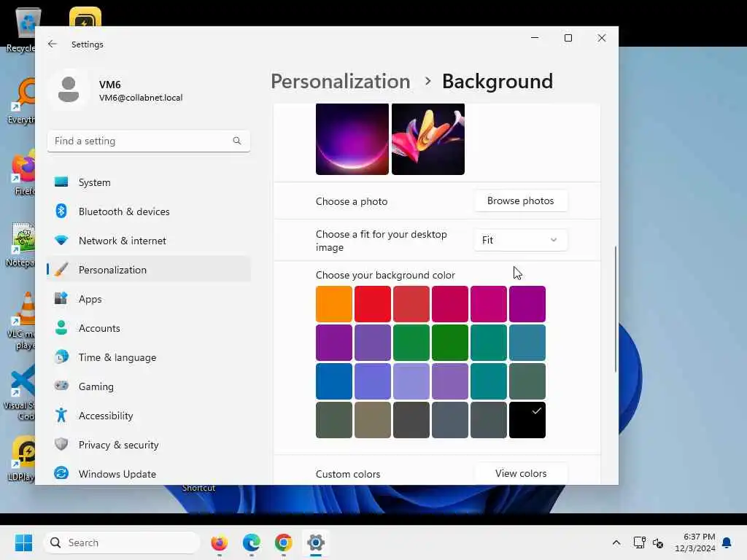Choose the colorful flower wallpaper thumbnail
The width and height of the screenshot is (747, 560).
tap(427, 139)
